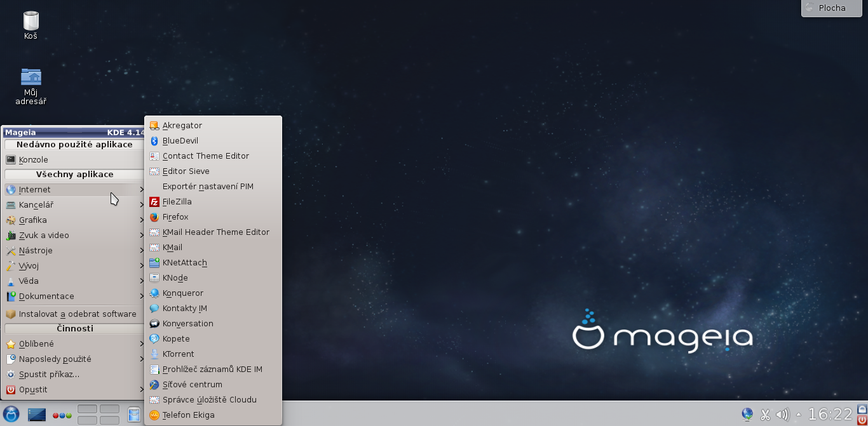Open KTorrent application

pos(213,354)
